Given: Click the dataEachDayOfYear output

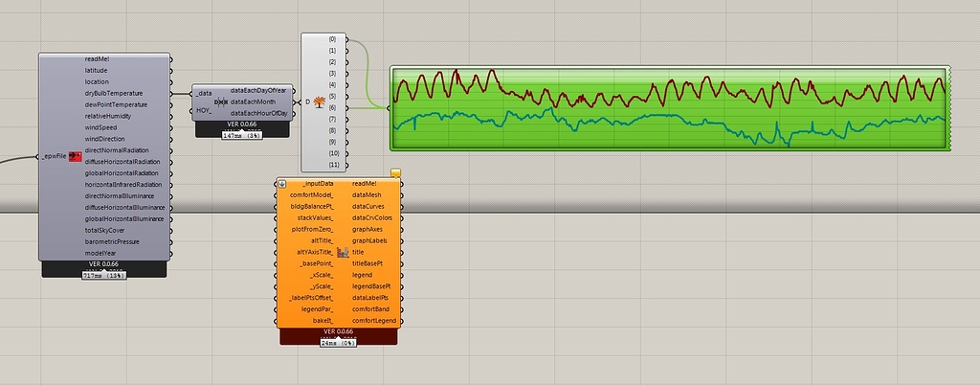Looking at the screenshot, I should point(258,91).
